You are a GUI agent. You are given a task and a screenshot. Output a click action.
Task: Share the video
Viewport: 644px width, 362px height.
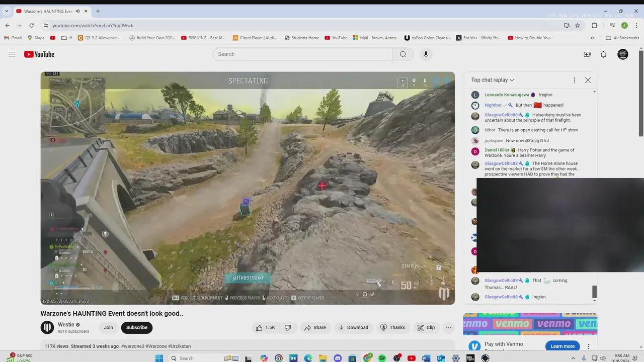click(x=315, y=327)
